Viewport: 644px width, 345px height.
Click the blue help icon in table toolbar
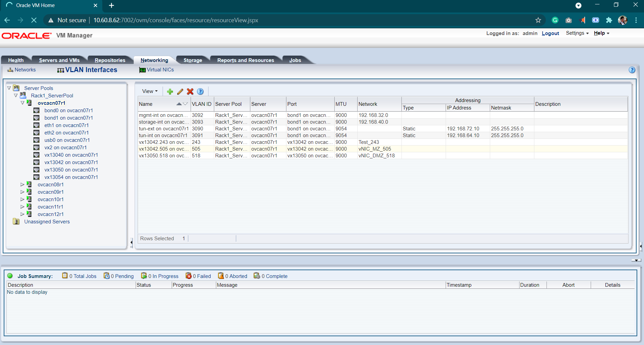pyautogui.click(x=200, y=91)
